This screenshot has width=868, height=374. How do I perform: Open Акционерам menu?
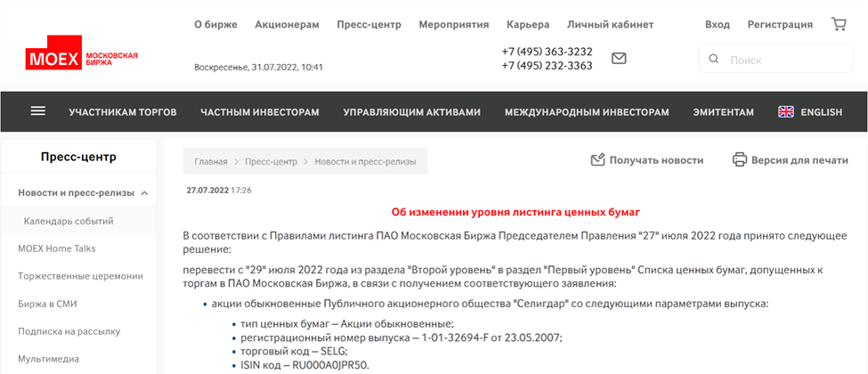click(x=288, y=24)
